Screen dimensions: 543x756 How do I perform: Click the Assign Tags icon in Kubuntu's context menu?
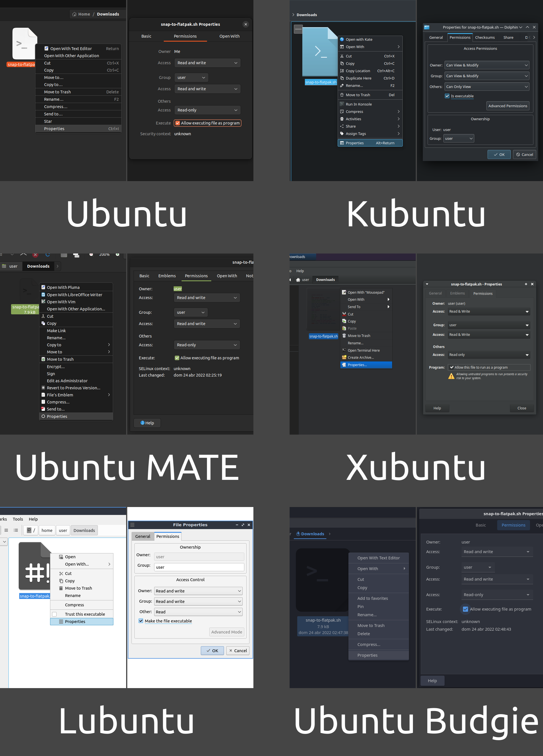pyautogui.click(x=342, y=134)
